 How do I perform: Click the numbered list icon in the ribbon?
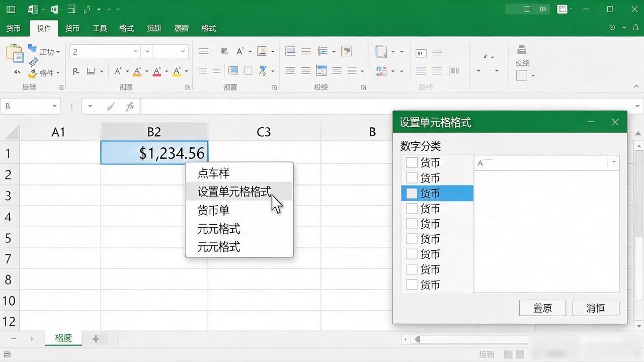(x=323, y=51)
